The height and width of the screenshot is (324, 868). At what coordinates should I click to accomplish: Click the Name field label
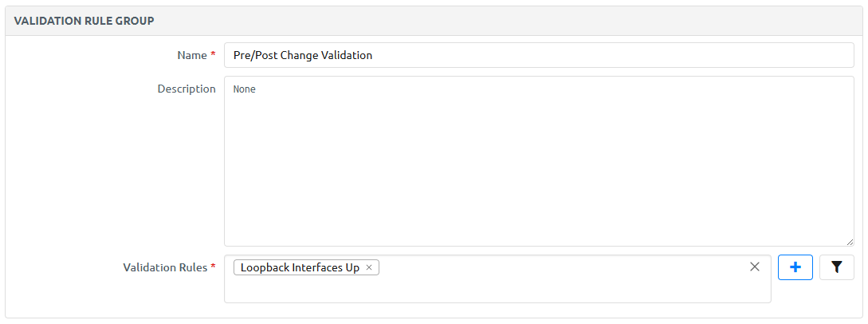point(191,56)
